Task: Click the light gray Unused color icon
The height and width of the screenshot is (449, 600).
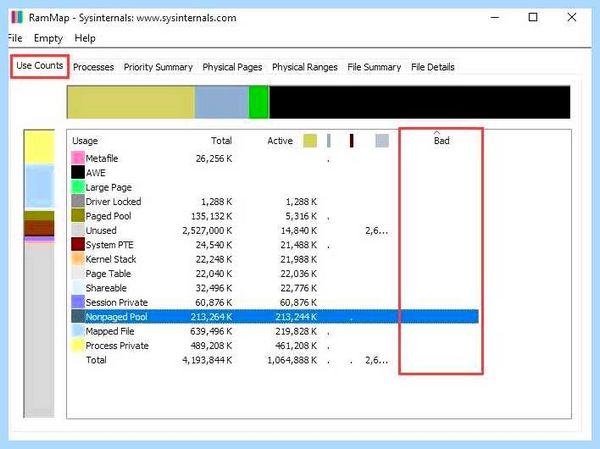Action: pos(78,230)
